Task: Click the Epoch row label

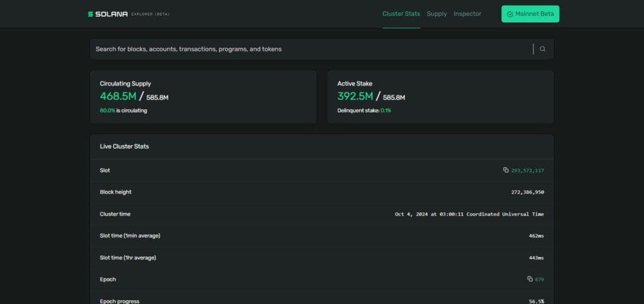Action: [x=108, y=280]
